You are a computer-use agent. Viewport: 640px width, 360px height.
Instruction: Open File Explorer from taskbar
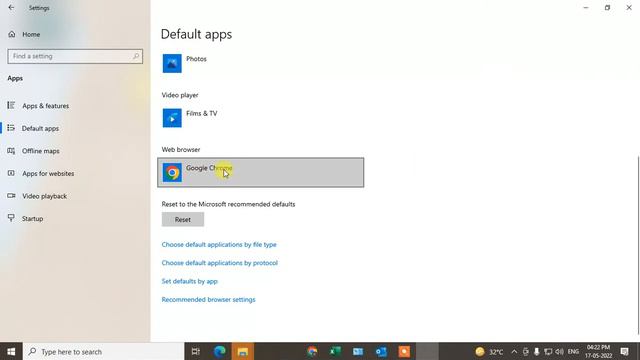pos(243,351)
